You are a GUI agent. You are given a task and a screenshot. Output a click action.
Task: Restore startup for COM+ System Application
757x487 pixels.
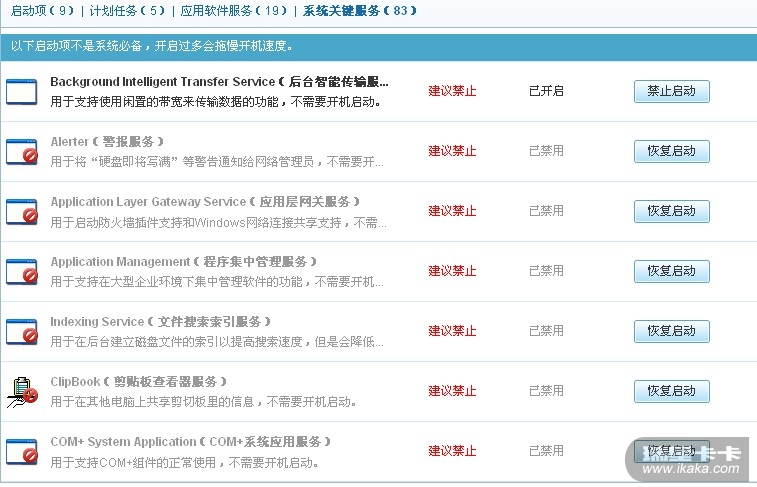(672, 451)
